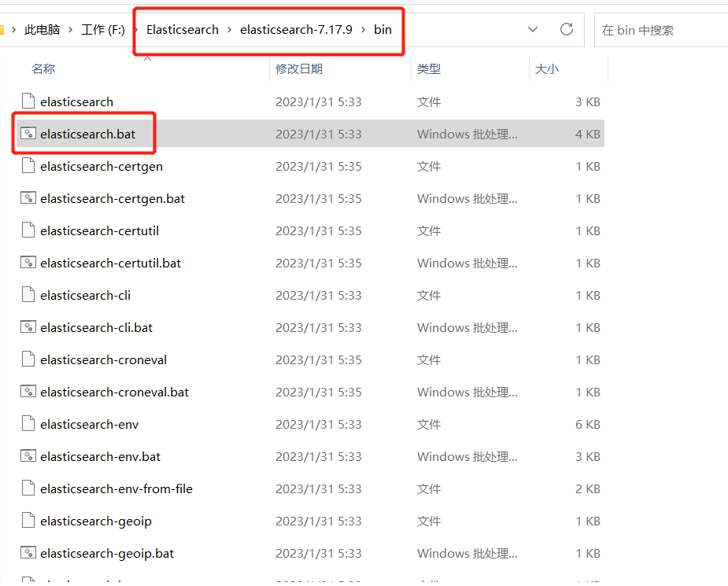
Task: Click the elasticsearch-cli.bat batch icon
Action: (x=28, y=327)
